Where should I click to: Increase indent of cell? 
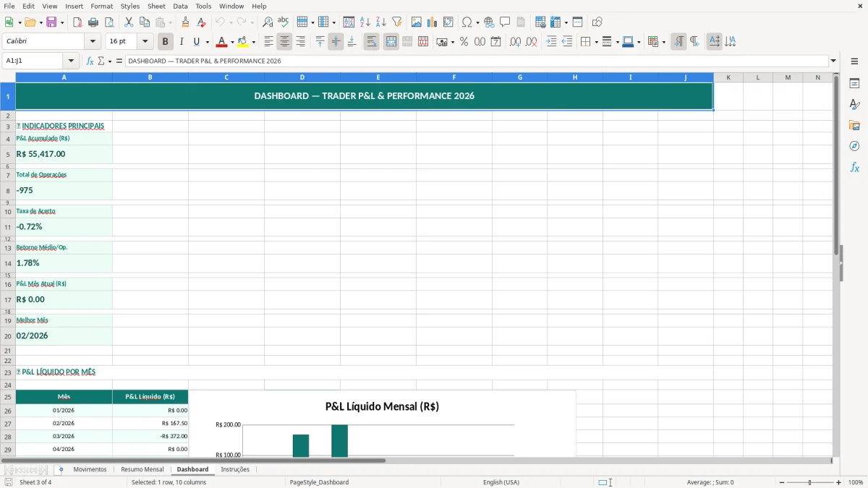point(551,42)
